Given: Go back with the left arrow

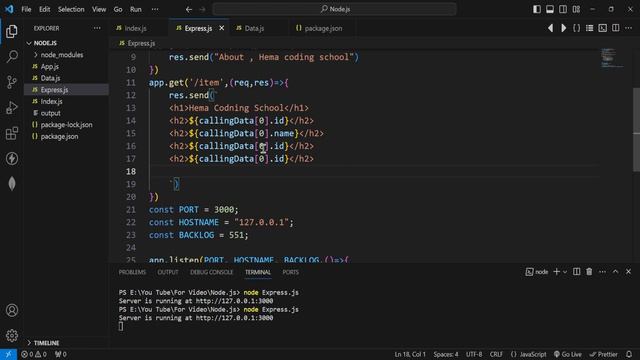Looking at the screenshot, I should pos(189,9).
